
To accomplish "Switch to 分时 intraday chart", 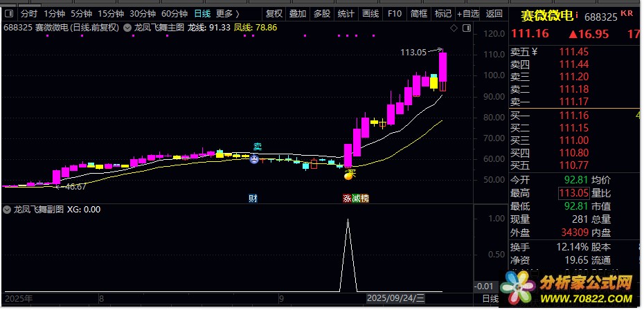I will (29, 14).
